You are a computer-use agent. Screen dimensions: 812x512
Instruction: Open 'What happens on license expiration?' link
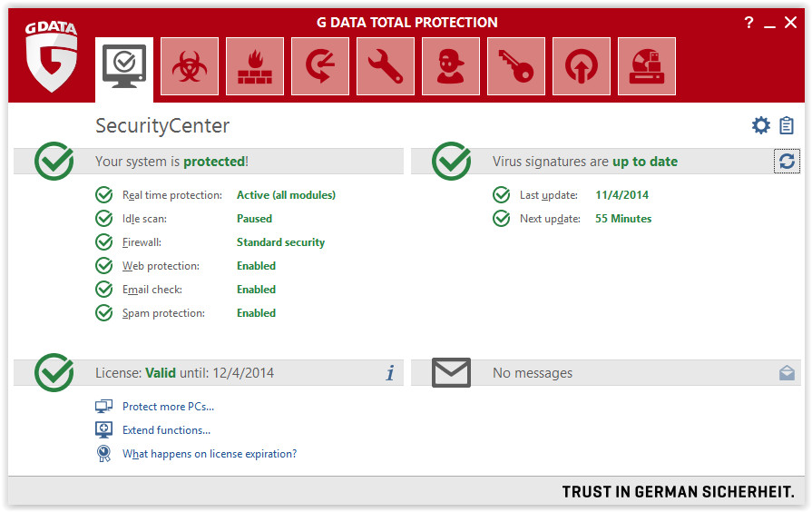(x=210, y=454)
